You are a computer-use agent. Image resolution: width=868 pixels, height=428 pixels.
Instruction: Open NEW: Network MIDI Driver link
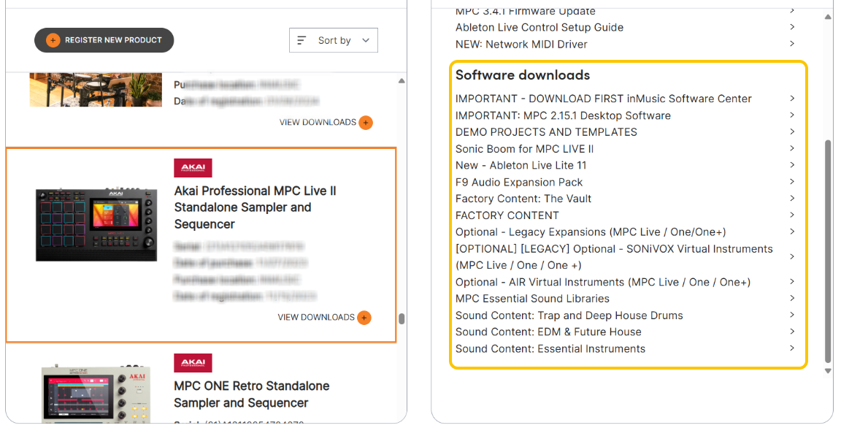click(521, 44)
